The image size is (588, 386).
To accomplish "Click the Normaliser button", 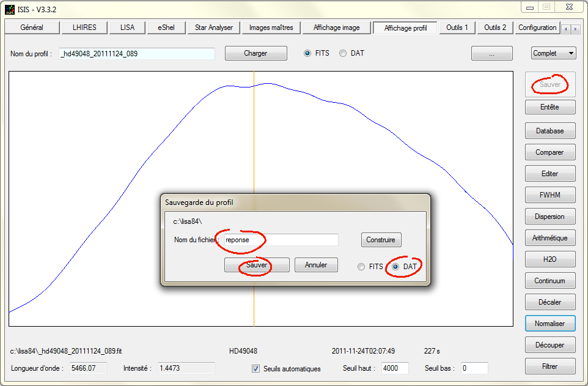I will (x=549, y=323).
